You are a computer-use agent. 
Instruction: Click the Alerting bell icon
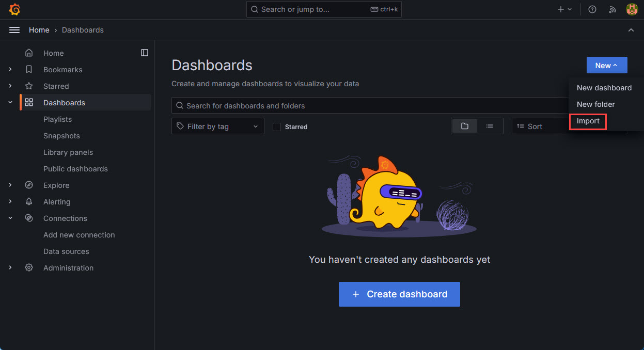29,201
